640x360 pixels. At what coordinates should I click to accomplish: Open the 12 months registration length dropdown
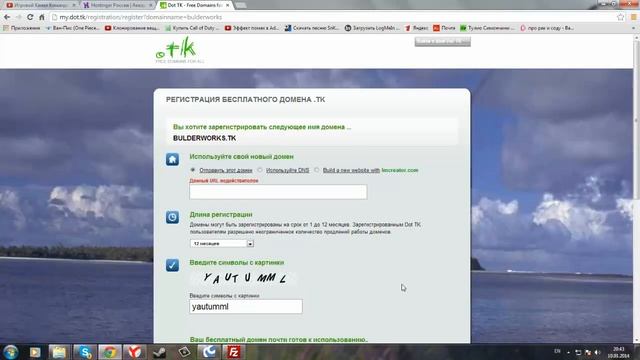click(222, 243)
